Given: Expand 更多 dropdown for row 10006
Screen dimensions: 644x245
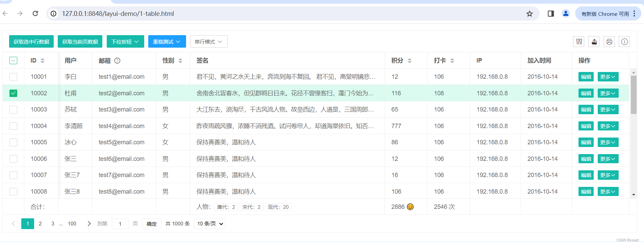Looking at the screenshot, I should coord(608,159).
